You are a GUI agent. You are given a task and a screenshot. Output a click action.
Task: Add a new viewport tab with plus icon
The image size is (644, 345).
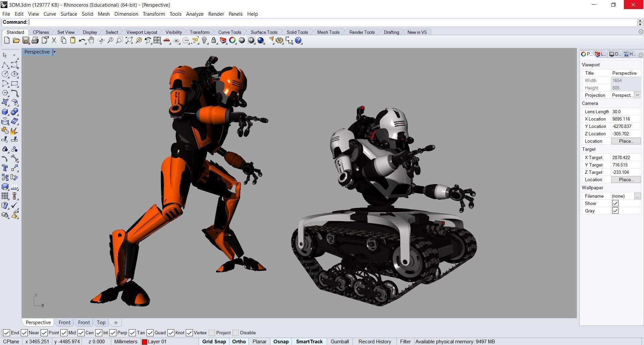point(116,323)
